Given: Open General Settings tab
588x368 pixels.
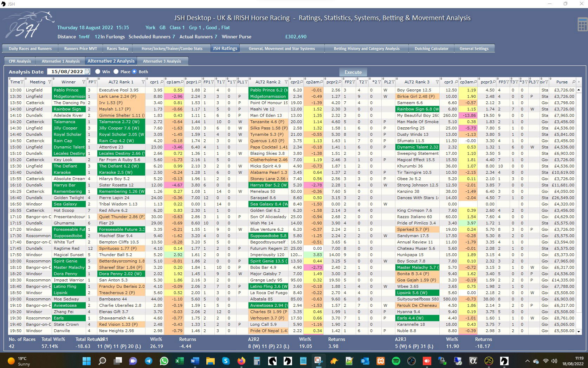Looking at the screenshot, I should [x=474, y=49].
